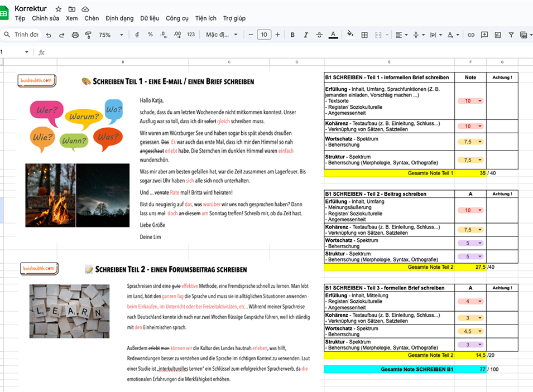Click the Insert chart icon
Viewport: 533px width, 392px height.
coord(498,35)
